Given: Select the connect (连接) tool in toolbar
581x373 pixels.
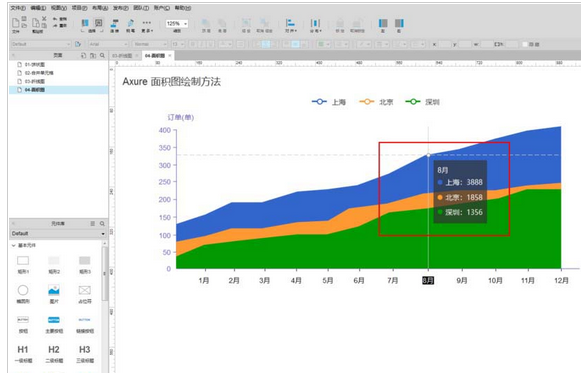Looking at the screenshot, I should [114, 26].
